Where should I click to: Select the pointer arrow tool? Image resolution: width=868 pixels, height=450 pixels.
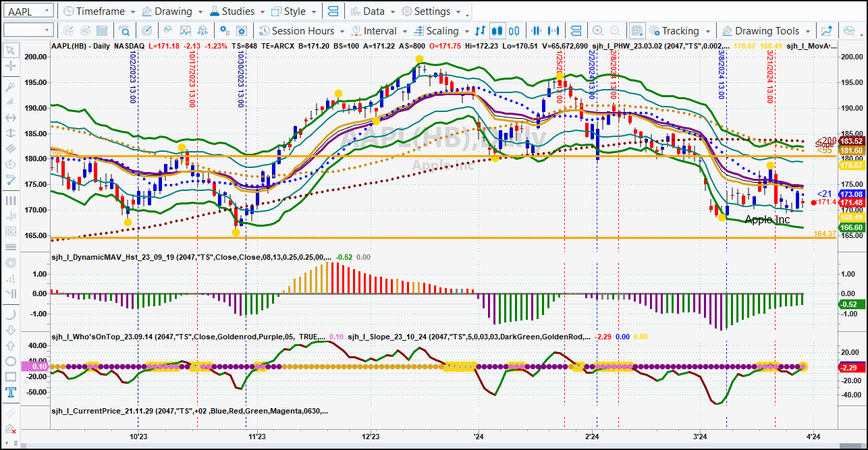[10, 50]
